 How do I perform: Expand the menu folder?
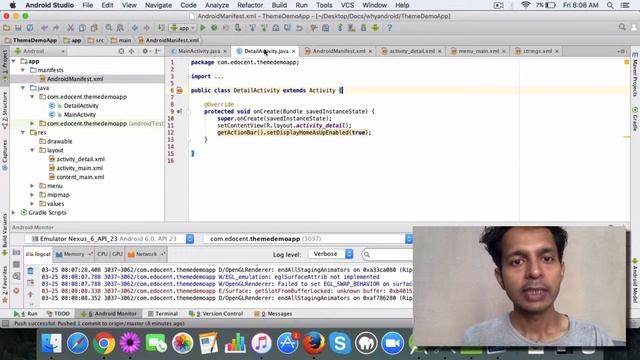[32, 186]
